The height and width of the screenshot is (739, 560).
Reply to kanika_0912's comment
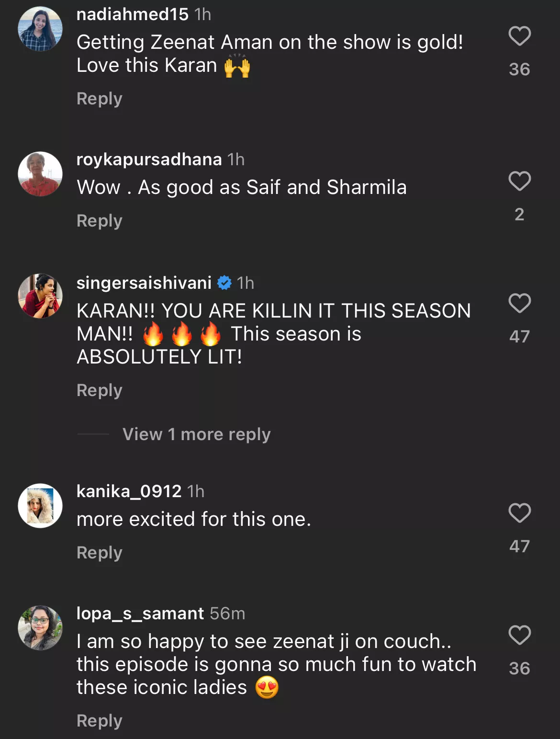click(100, 553)
